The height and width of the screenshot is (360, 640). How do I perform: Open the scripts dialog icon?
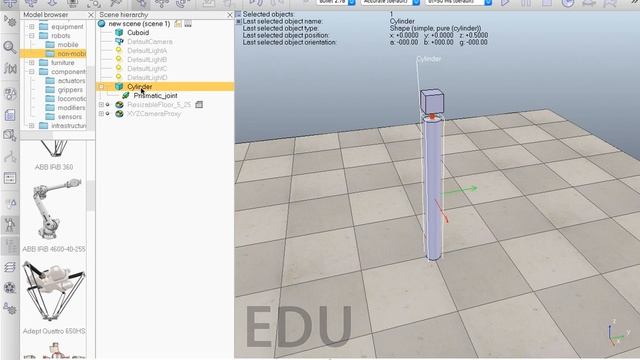[10, 115]
